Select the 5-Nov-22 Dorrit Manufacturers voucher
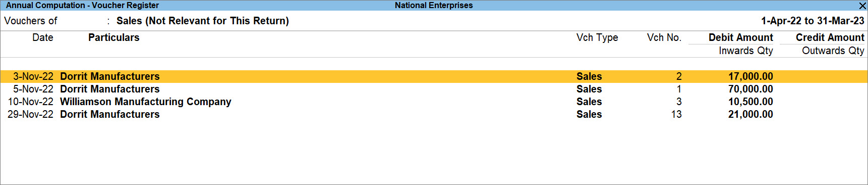Image resolution: width=868 pixels, height=185 pixels. click(434, 89)
